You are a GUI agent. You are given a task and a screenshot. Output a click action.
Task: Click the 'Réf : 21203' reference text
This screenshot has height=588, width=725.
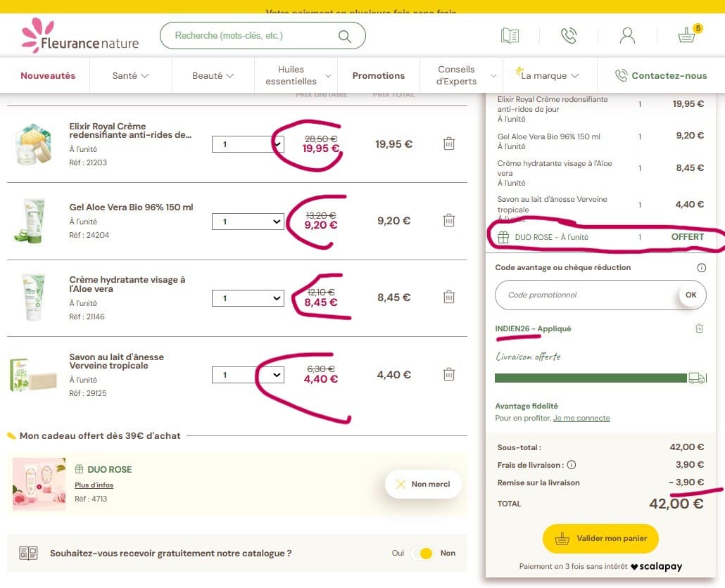click(88, 162)
